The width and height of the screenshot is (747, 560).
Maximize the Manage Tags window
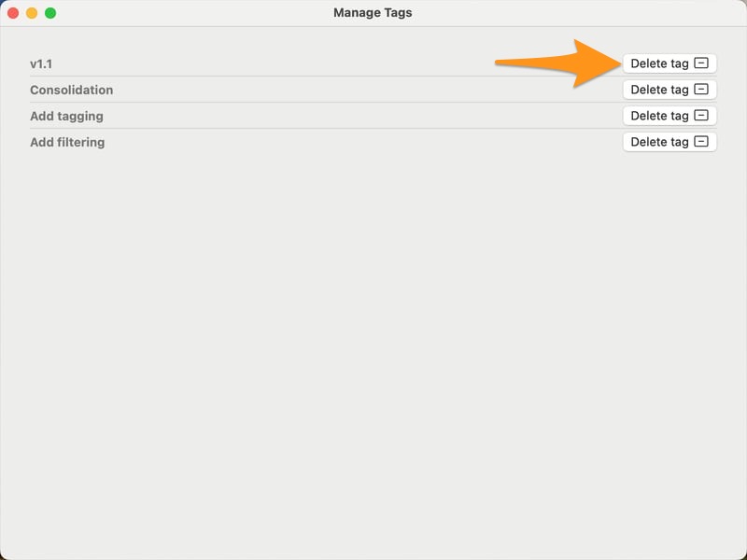(50, 13)
